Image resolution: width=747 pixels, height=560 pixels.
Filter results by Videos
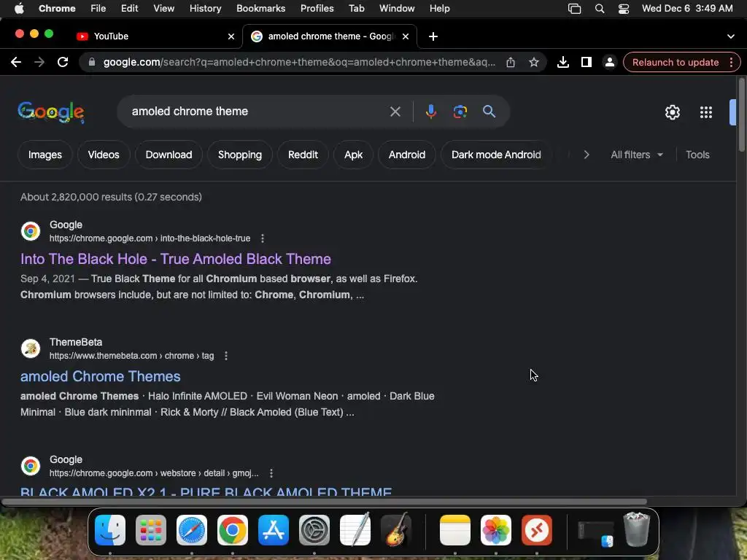point(104,155)
